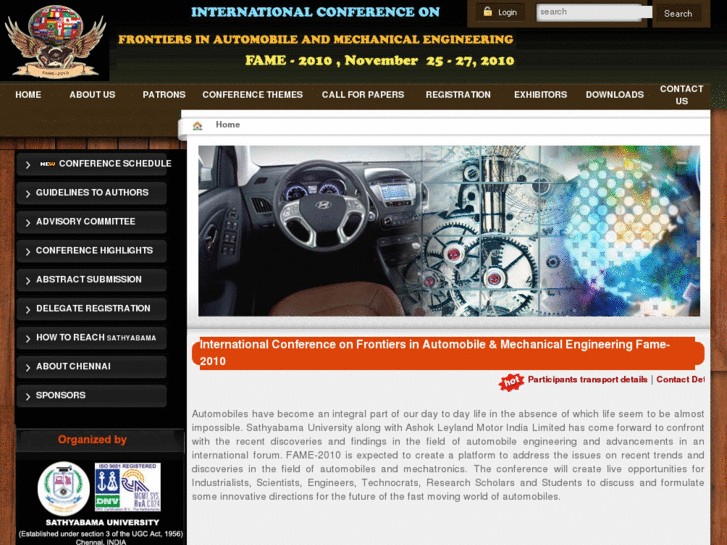This screenshot has width=727, height=545.
Task: Click the 'new' badge on Conference Schedule
Action: pos(47,164)
